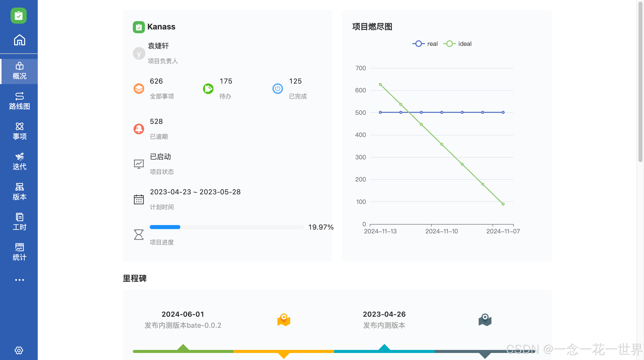Click the Kanass logo in the sidebar

19,16
